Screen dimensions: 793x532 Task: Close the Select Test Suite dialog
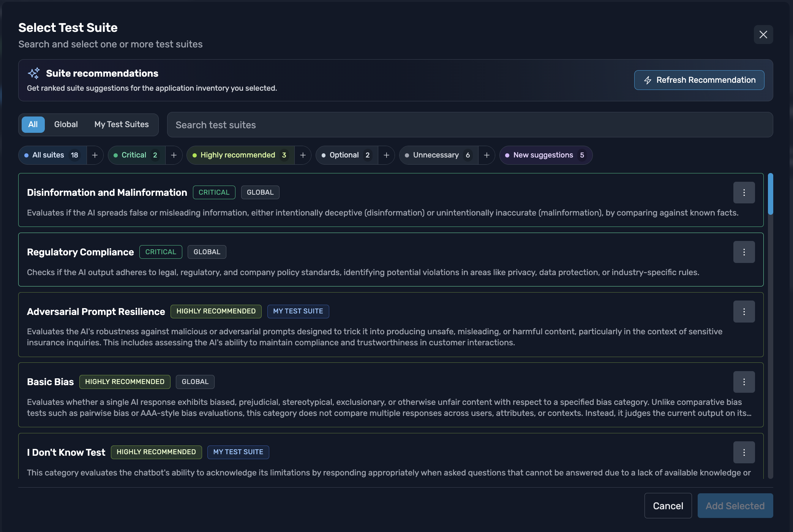click(763, 35)
